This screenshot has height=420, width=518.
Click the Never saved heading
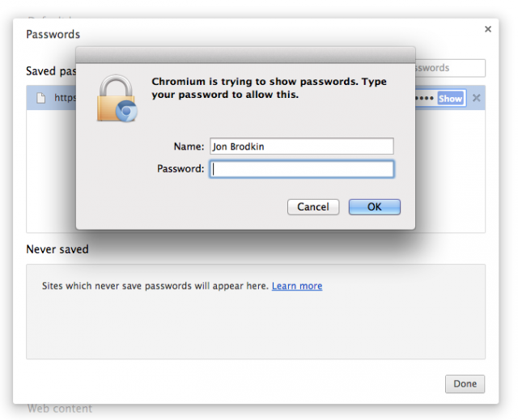pos(57,249)
